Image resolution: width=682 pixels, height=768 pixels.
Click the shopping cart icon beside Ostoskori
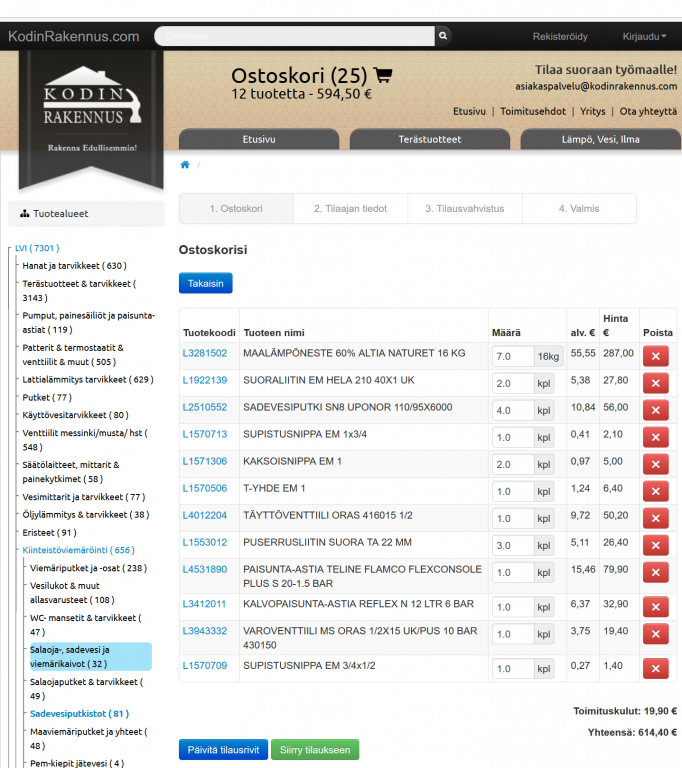click(x=383, y=75)
